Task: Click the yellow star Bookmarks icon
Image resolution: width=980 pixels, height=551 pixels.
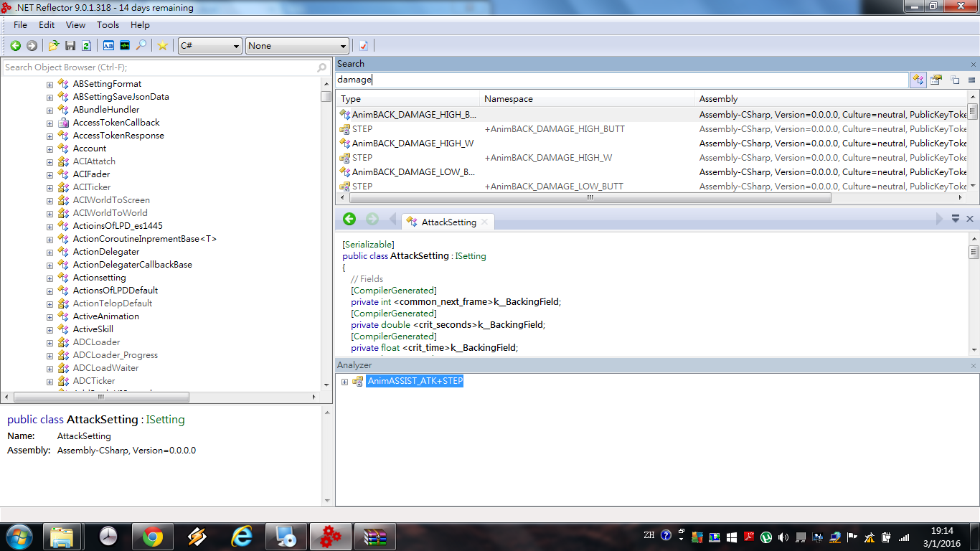Action: coord(163,46)
